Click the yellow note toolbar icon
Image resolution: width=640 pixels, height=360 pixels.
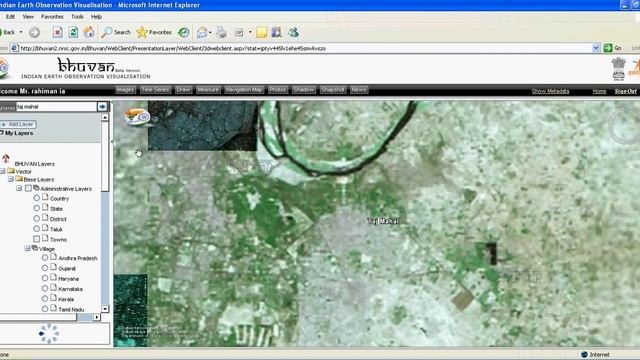pos(261,32)
